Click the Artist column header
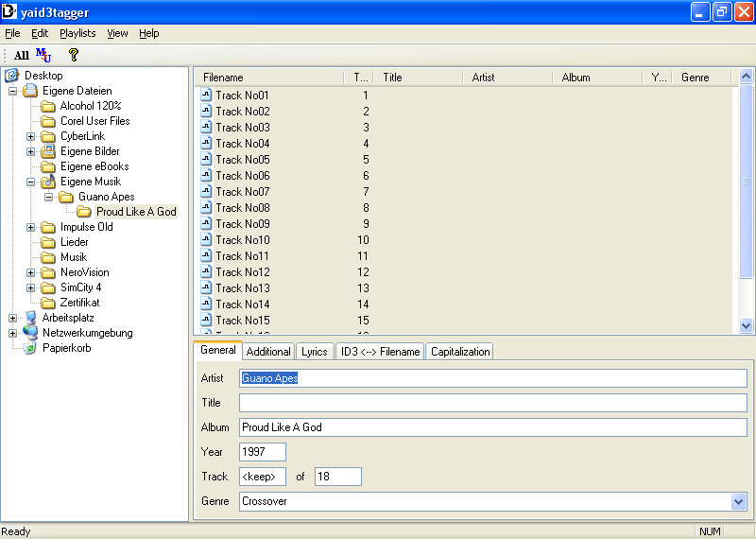Screen dimensions: 756x539 coord(507,78)
